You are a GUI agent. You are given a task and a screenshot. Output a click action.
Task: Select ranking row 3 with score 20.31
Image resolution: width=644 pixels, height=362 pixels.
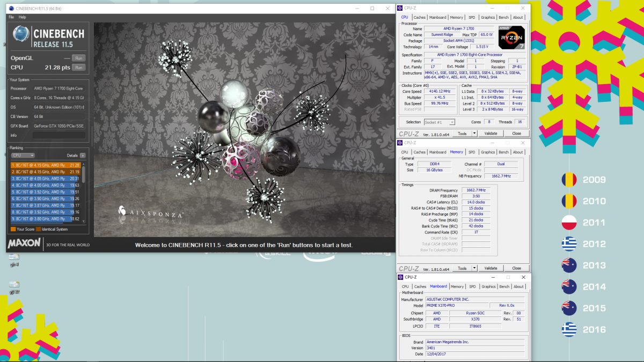point(46,179)
